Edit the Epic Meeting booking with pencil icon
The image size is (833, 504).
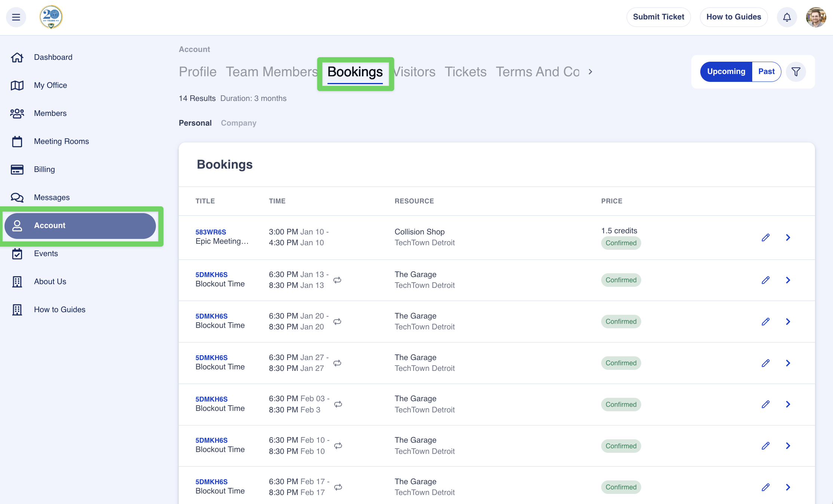pyautogui.click(x=765, y=237)
